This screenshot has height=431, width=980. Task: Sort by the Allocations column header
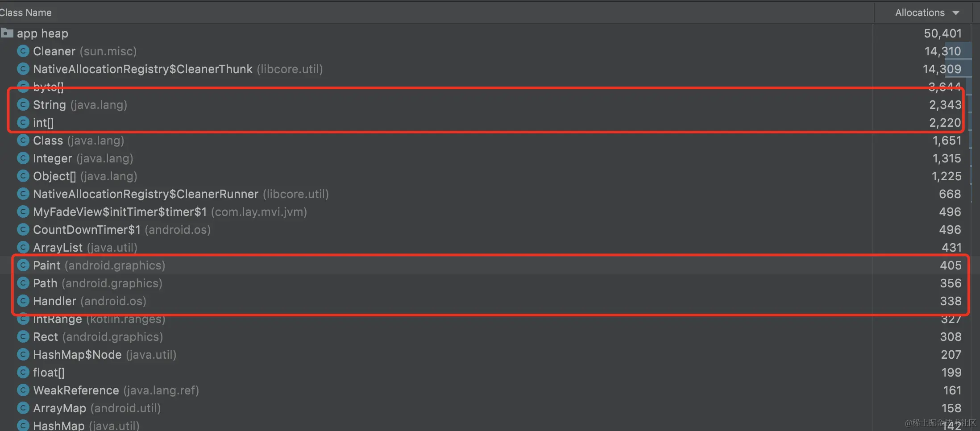point(919,13)
